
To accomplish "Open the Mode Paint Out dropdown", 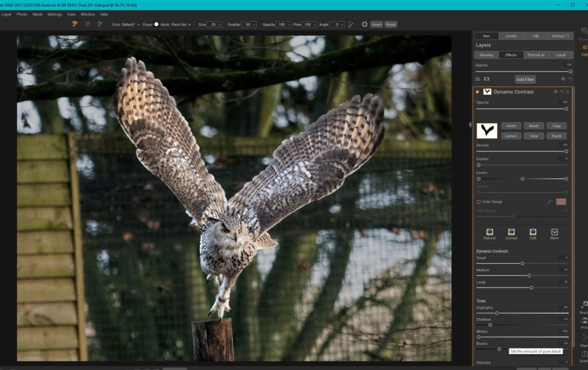I will (x=179, y=24).
